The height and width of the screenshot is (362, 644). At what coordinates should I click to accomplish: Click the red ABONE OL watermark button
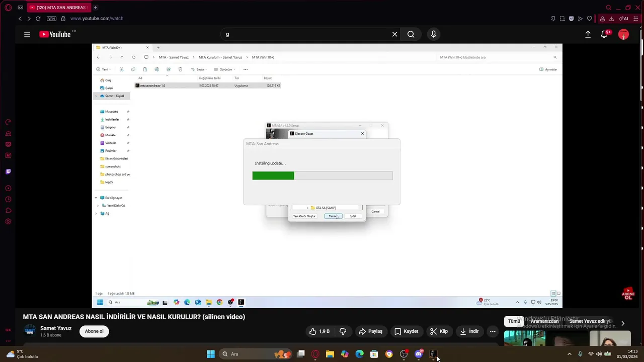628,294
